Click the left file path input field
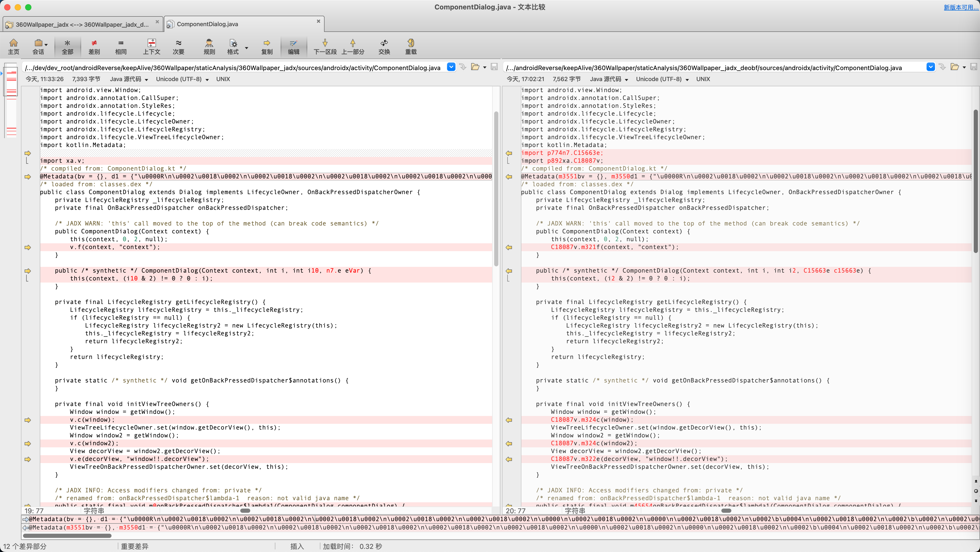The image size is (980, 552). click(234, 68)
